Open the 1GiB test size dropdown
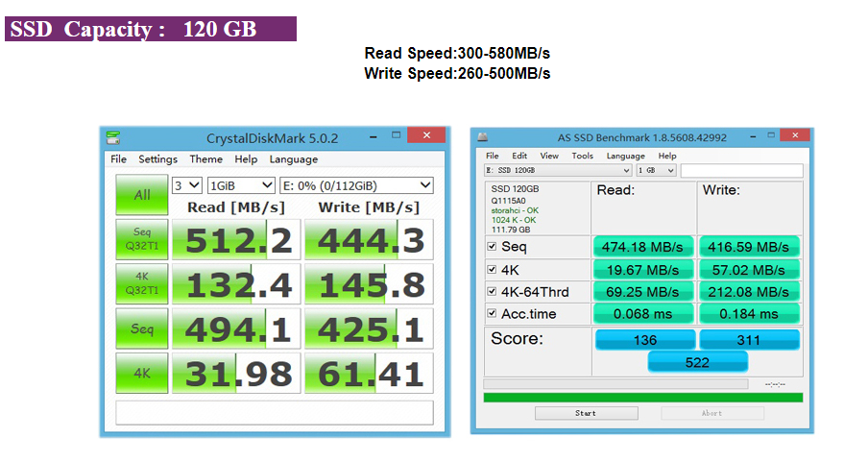Image resolution: width=868 pixels, height=462 pixels. click(241, 185)
